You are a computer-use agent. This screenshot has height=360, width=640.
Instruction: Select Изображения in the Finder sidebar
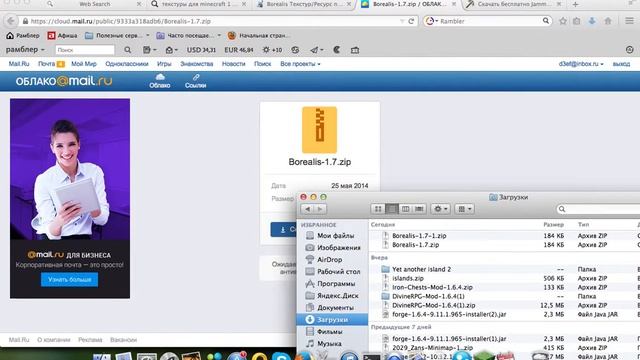pos(339,248)
